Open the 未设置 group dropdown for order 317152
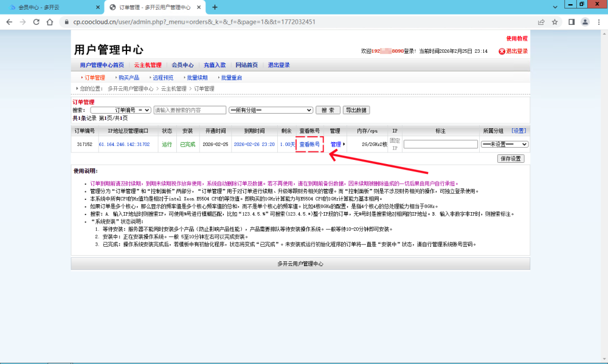This screenshot has width=608, height=364. pos(504,145)
